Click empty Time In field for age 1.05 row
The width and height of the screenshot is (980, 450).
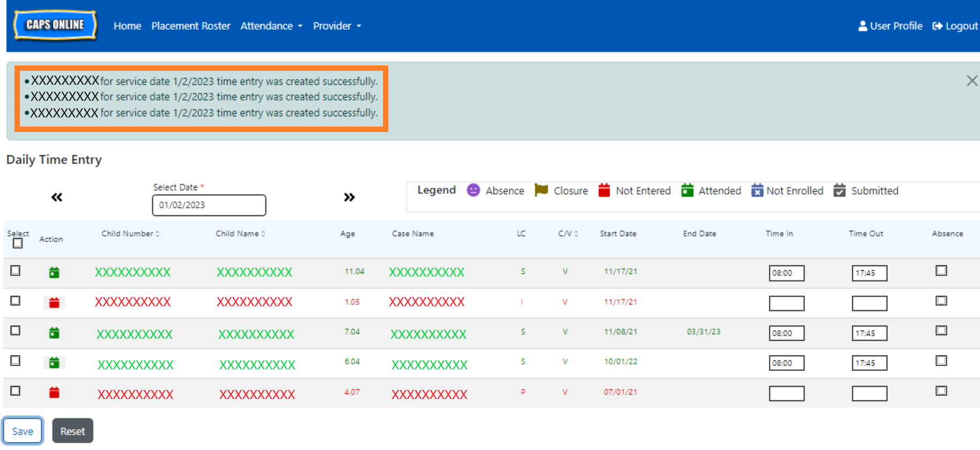click(786, 303)
